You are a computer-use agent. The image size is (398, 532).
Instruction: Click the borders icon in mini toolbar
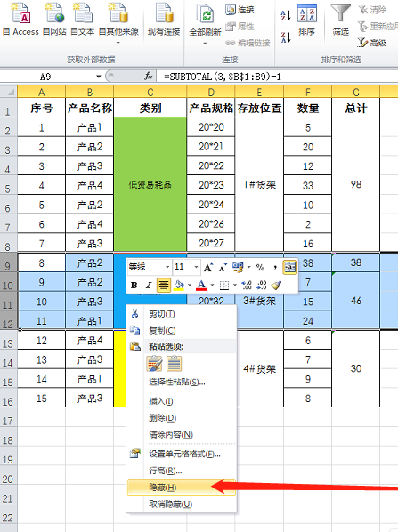(224, 285)
